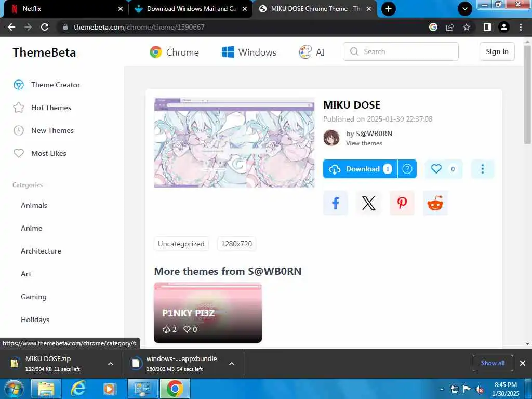532x399 pixels.
Task: Toggle the side panel icon
Action: click(x=487, y=27)
